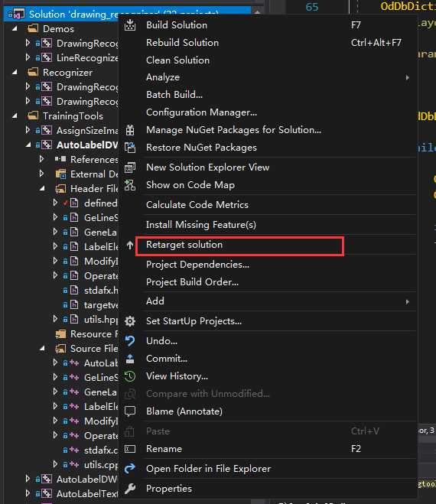Click the View History clock icon
The image size is (436, 504).
click(130, 376)
